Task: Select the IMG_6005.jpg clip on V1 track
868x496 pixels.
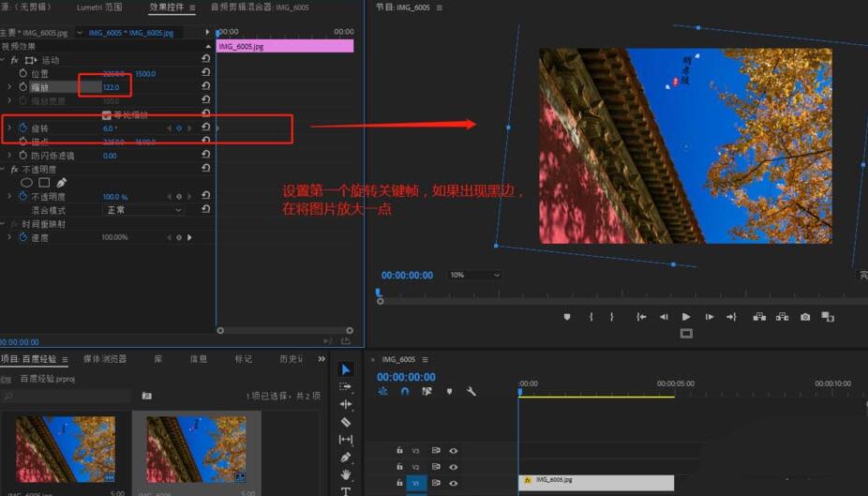Action: (595, 482)
